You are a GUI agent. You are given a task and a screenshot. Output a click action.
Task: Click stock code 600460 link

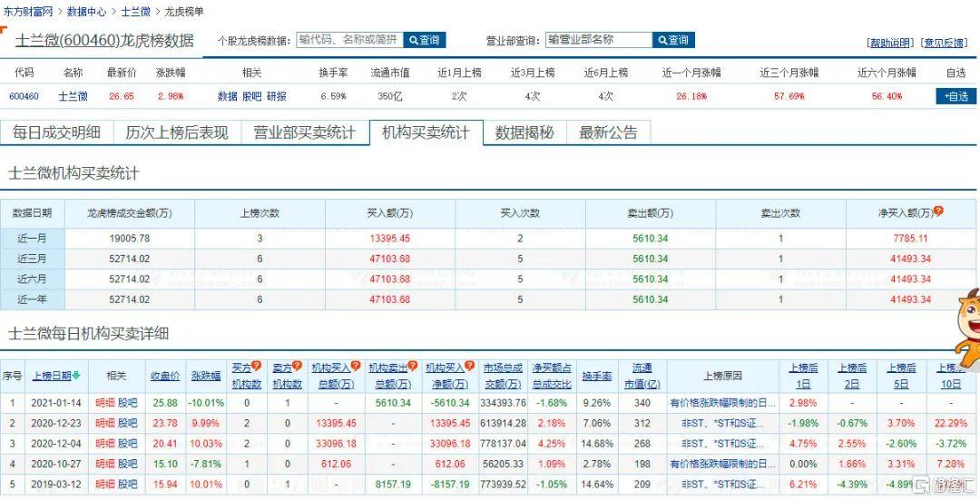pyautogui.click(x=24, y=96)
